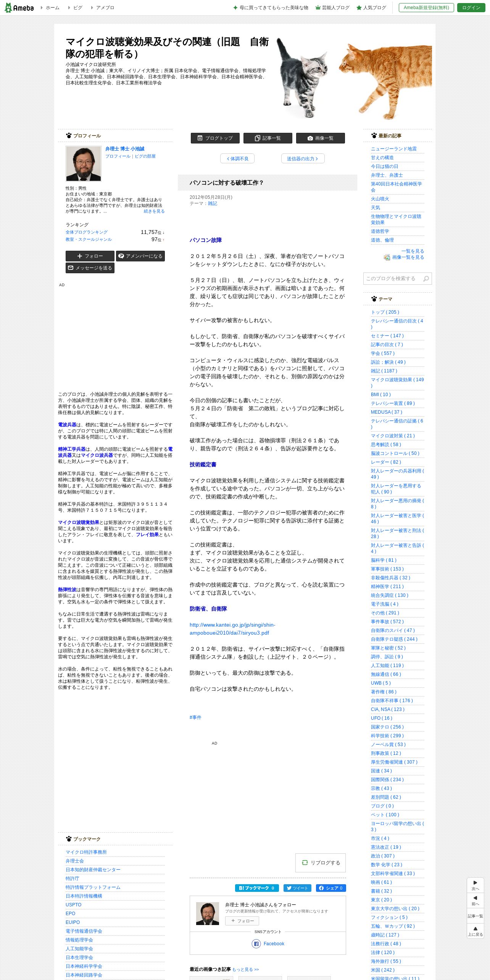The width and height of the screenshot is (490, 980).
Task: Click the Twitter ツイート button
Action: click(297, 888)
